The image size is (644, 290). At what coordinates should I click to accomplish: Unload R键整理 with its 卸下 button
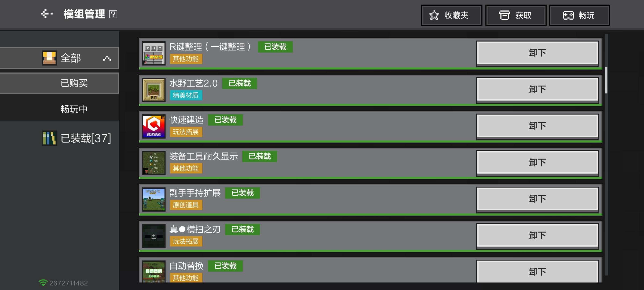(537, 53)
